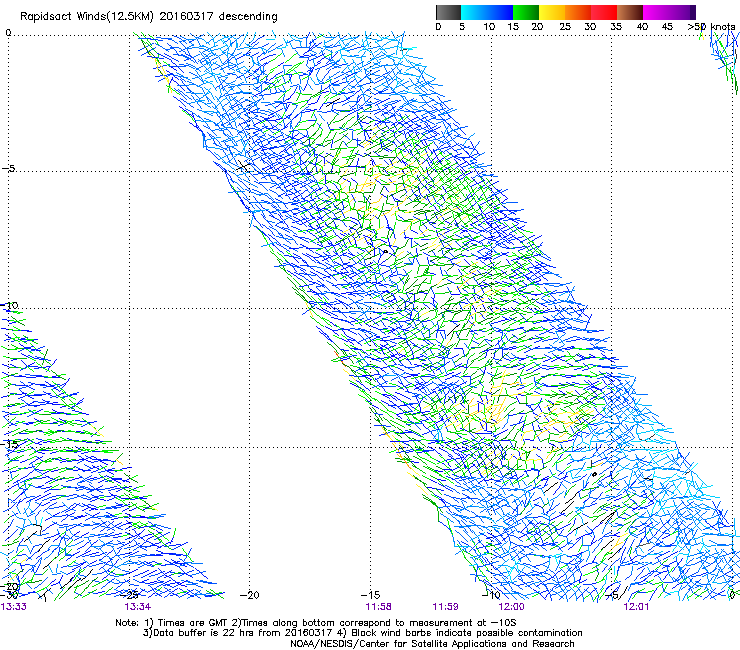The image size is (740, 650).
Task: Click the magenta 40-45 knots legend segment
Action: (656, 12)
